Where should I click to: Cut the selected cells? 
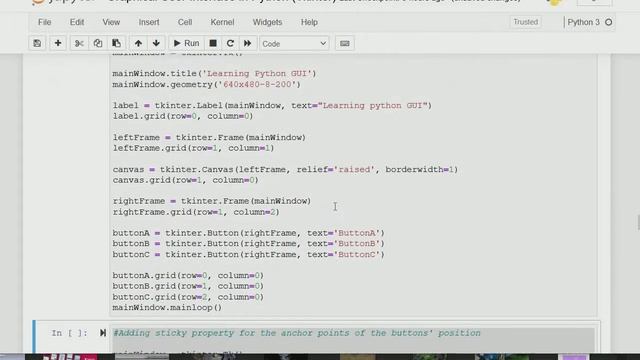(79, 43)
